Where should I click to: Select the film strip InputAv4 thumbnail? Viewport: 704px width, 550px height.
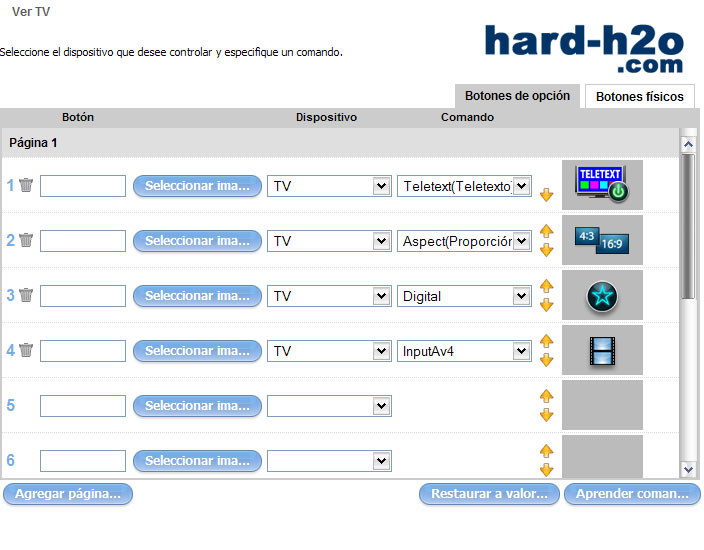tap(602, 350)
